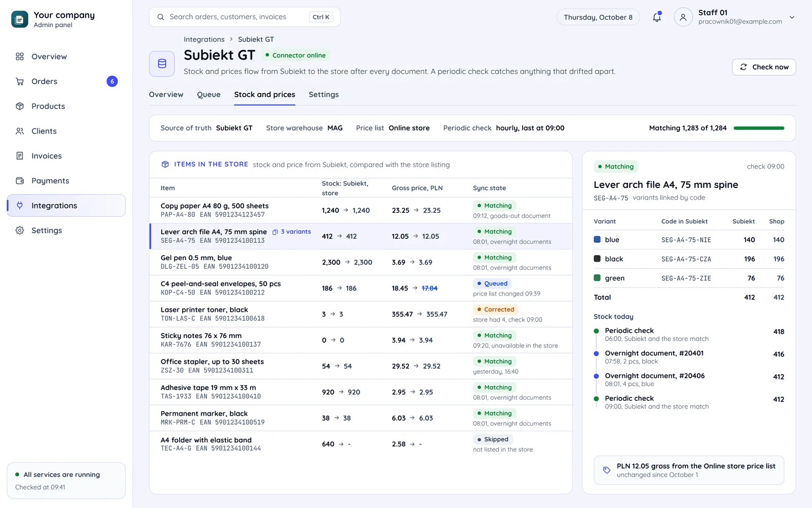The height and width of the screenshot is (508, 812).
Task: Open the Integrations breadcrumb link
Action: point(204,39)
